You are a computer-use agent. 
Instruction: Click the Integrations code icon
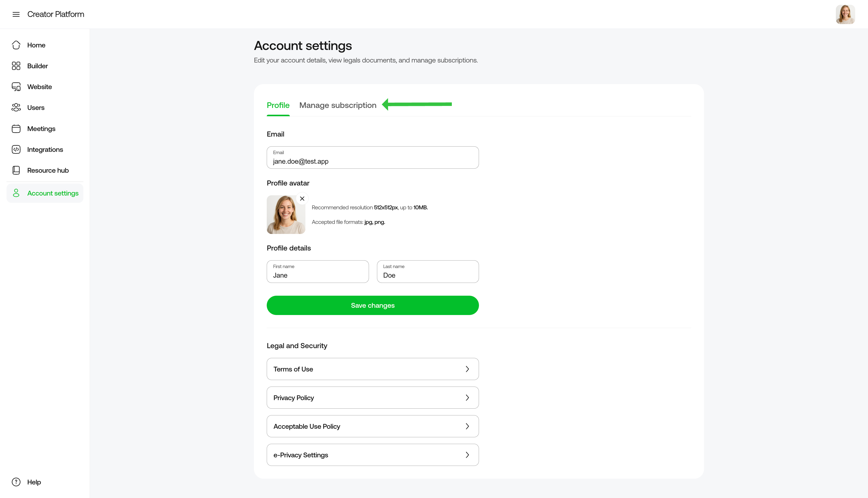16,149
